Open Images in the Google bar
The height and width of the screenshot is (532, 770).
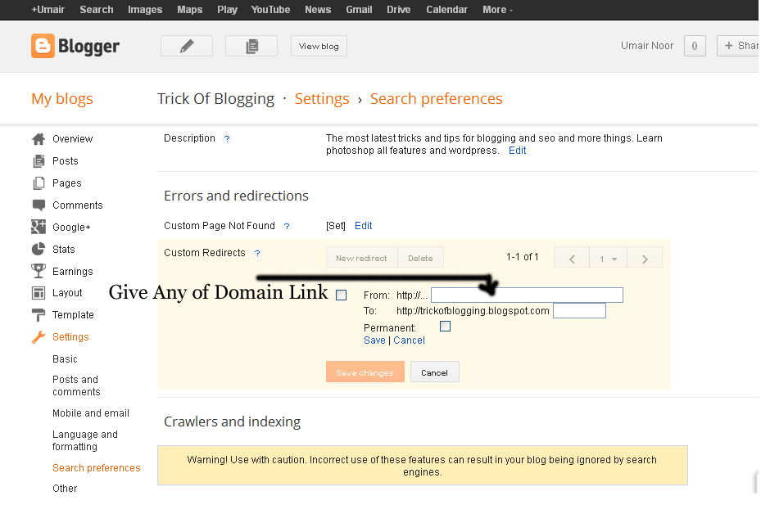point(145,10)
